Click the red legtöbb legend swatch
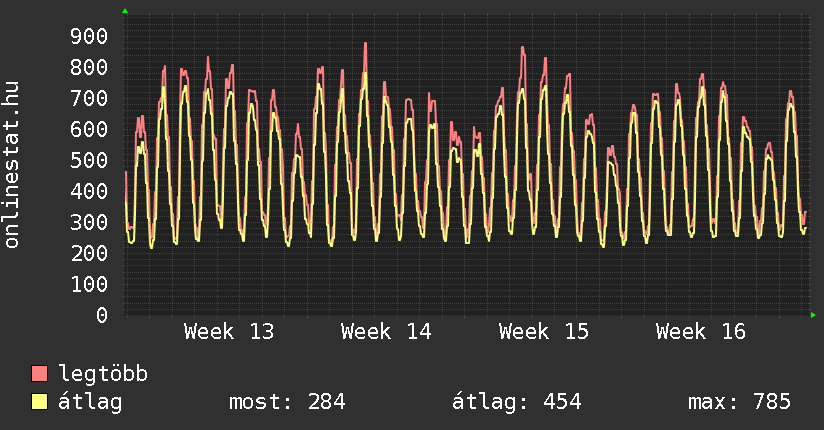Image resolution: width=824 pixels, height=430 pixels. (x=40, y=374)
